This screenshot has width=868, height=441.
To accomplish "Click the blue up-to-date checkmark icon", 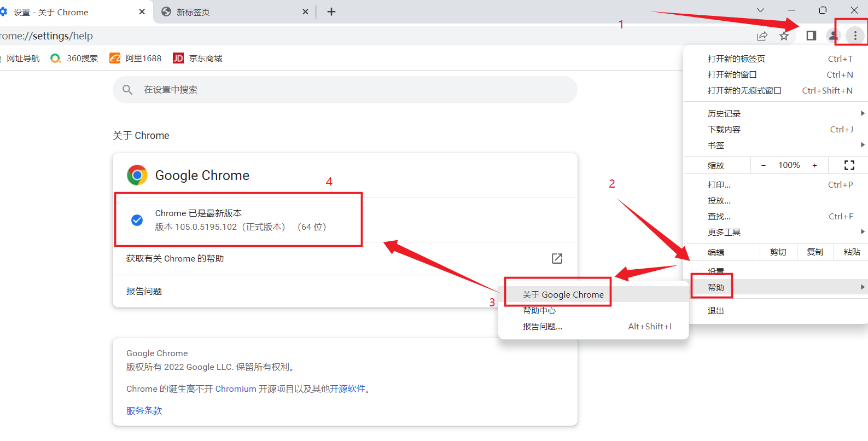I will [x=137, y=220].
